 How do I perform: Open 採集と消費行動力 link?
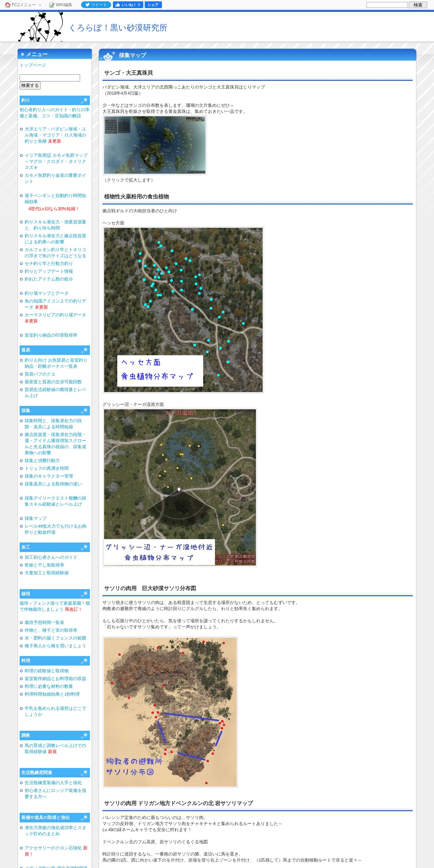[x=42, y=460]
